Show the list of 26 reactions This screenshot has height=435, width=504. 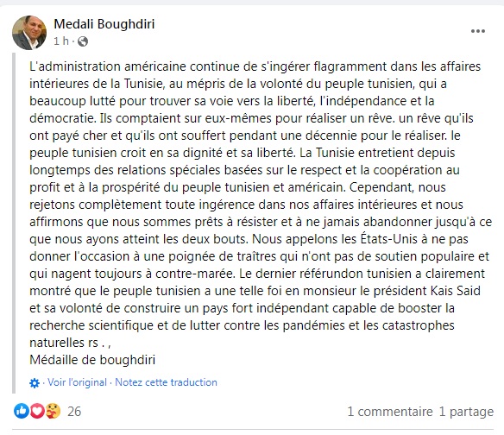tap(74, 412)
